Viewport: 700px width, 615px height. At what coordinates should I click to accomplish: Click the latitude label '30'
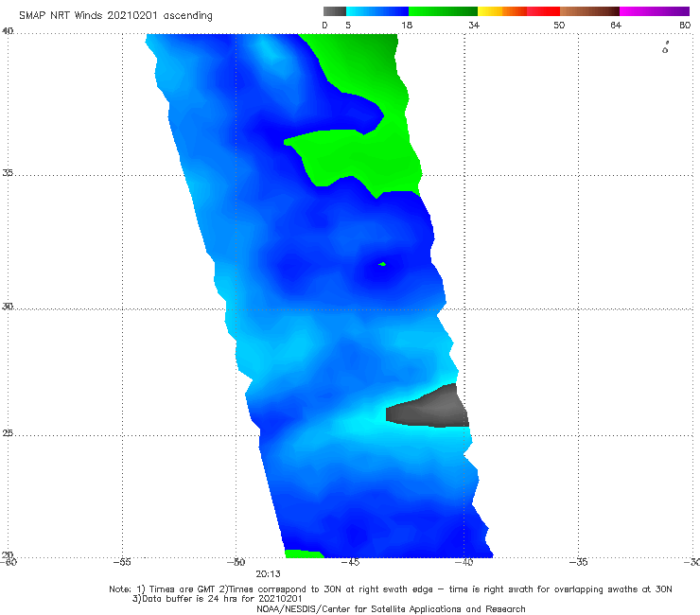pos(8,307)
